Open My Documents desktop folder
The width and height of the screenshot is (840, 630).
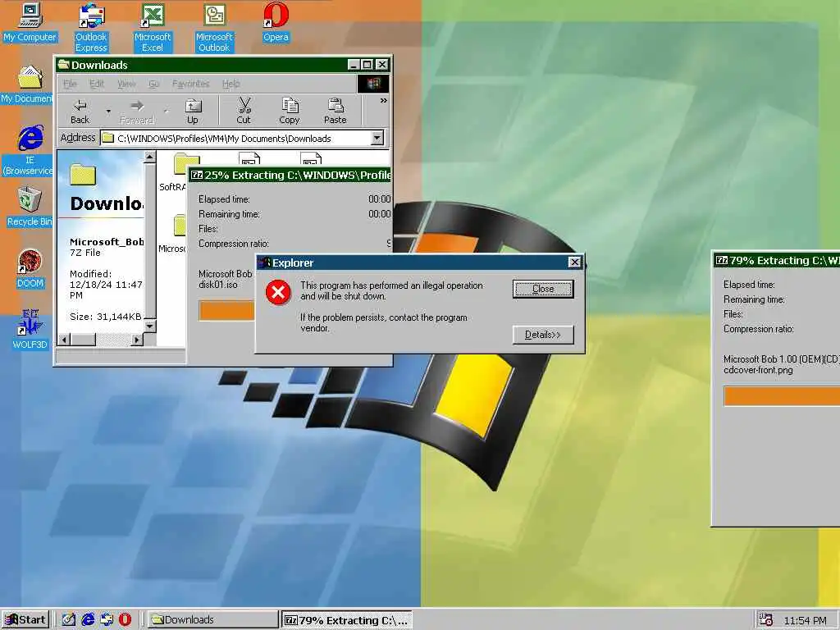[28, 84]
